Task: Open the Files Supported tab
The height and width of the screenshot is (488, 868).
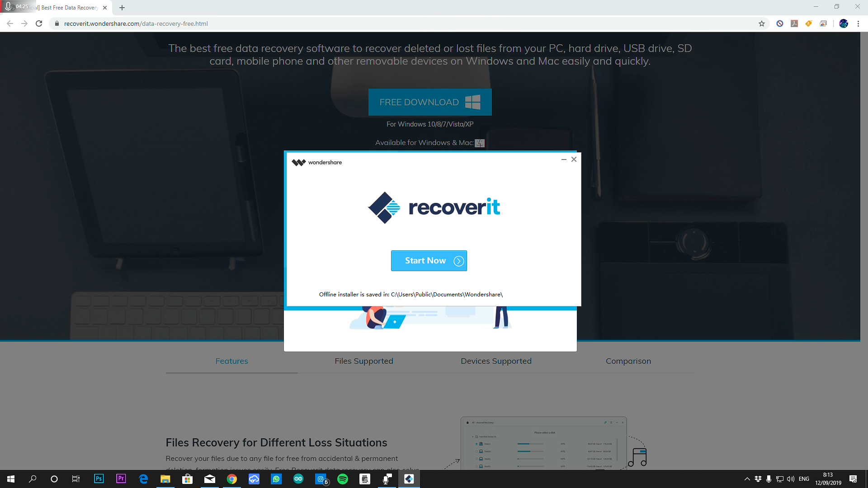Action: 364,361
